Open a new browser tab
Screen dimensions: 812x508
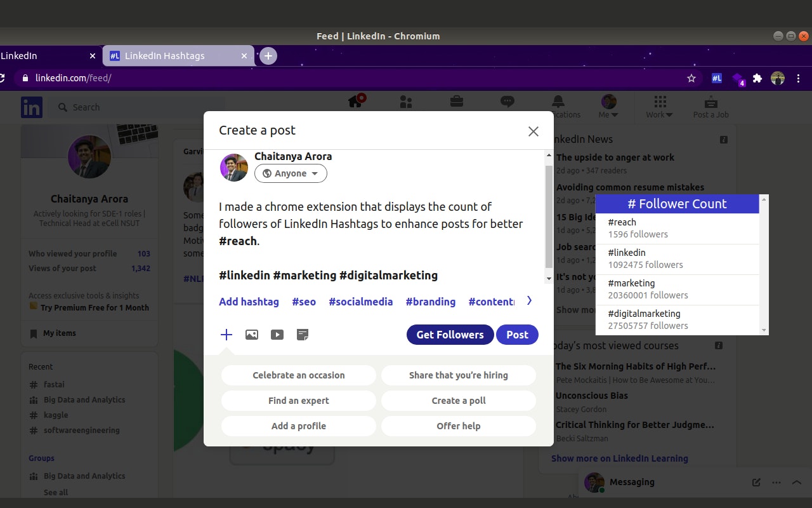click(268, 56)
